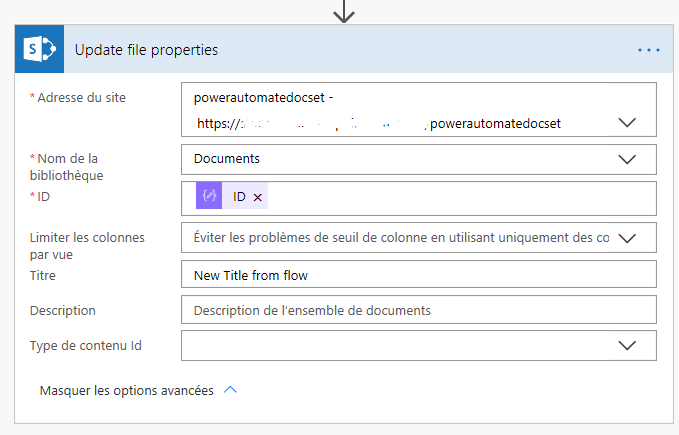Click in the ID input field empty area
The width and height of the screenshot is (679, 435).
click(x=459, y=198)
